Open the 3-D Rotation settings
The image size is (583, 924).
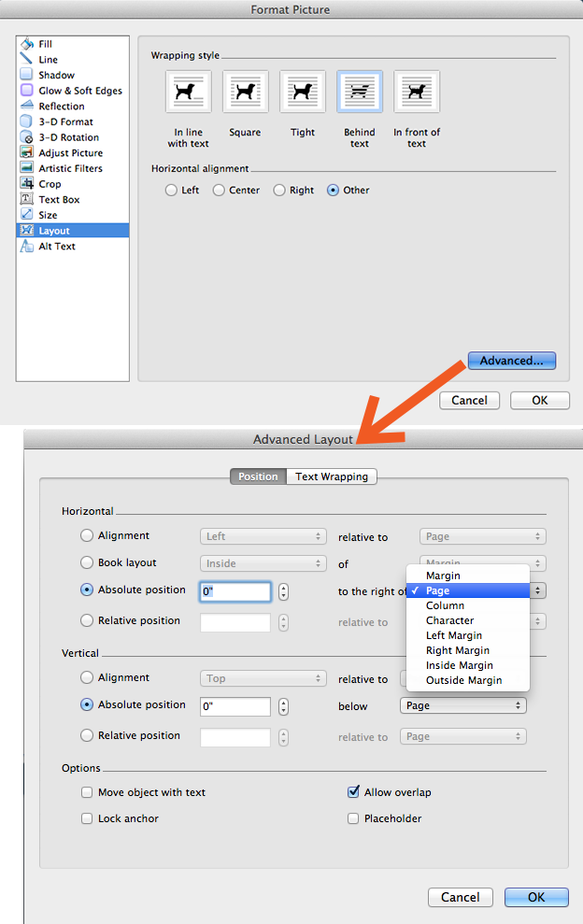pos(68,137)
